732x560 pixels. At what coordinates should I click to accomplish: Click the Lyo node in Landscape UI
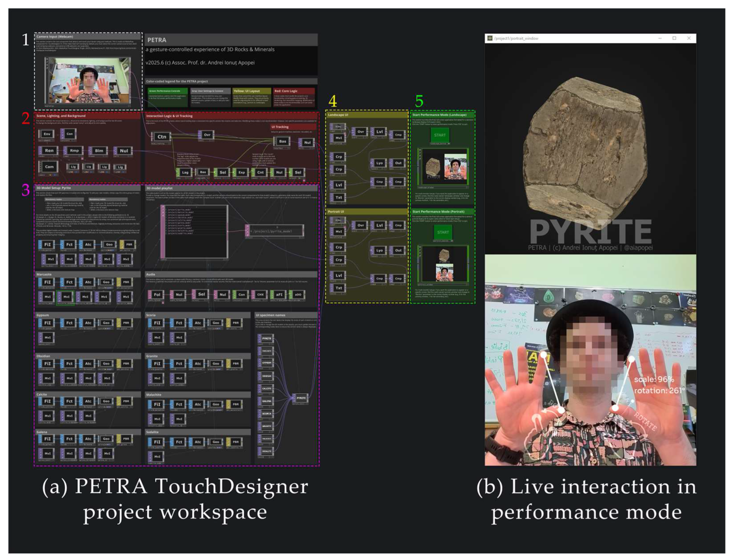click(379, 163)
